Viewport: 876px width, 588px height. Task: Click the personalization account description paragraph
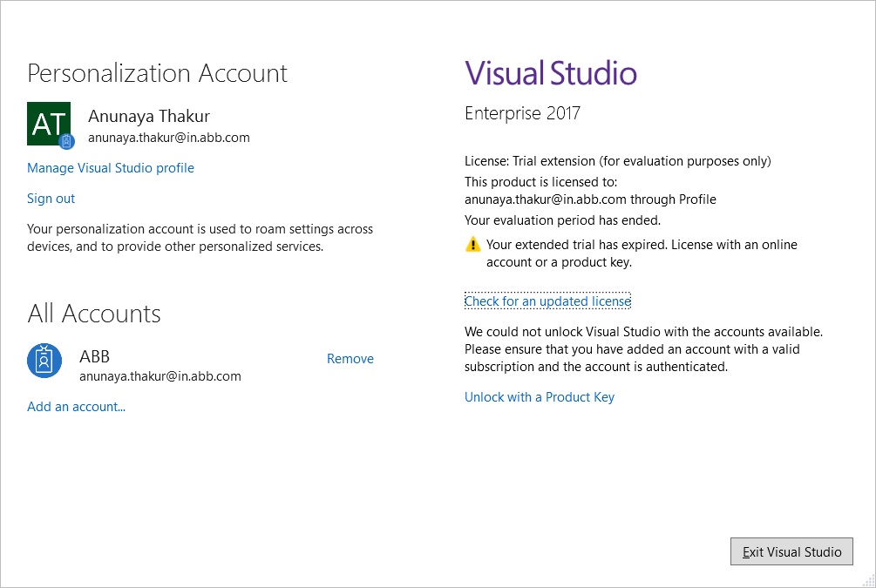pyautogui.click(x=200, y=238)
